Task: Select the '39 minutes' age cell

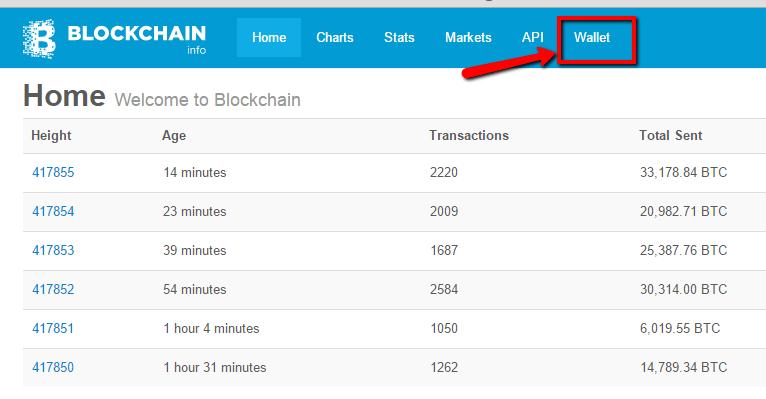Action: click(195, 251)
